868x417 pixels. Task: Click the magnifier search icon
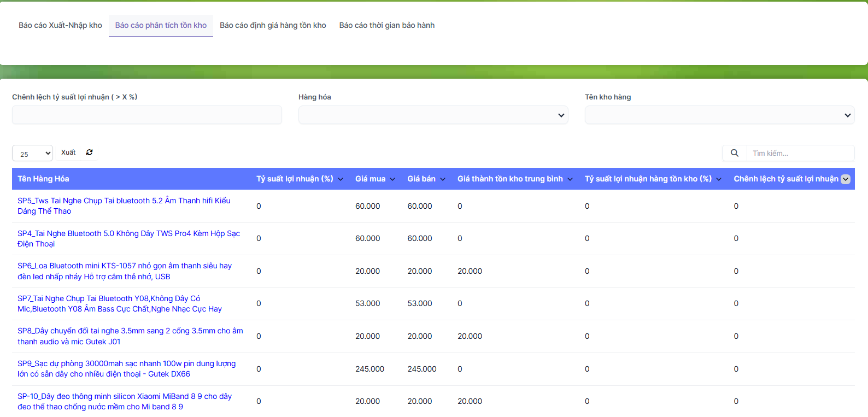(734, 153)
